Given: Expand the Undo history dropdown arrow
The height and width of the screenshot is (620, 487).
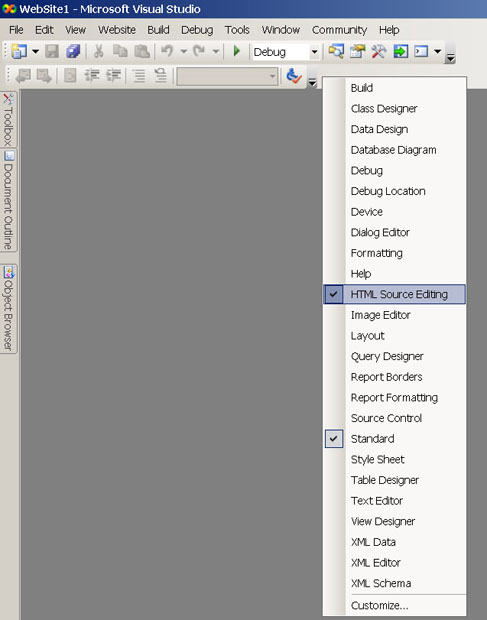Looking at the screenshot, I should [x=183, y=51].
